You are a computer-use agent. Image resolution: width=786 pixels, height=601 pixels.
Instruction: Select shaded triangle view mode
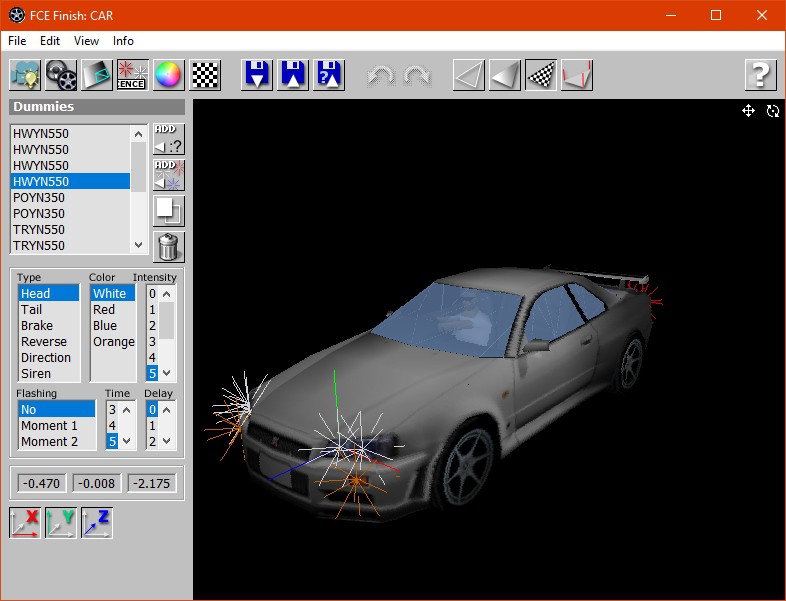505,75
